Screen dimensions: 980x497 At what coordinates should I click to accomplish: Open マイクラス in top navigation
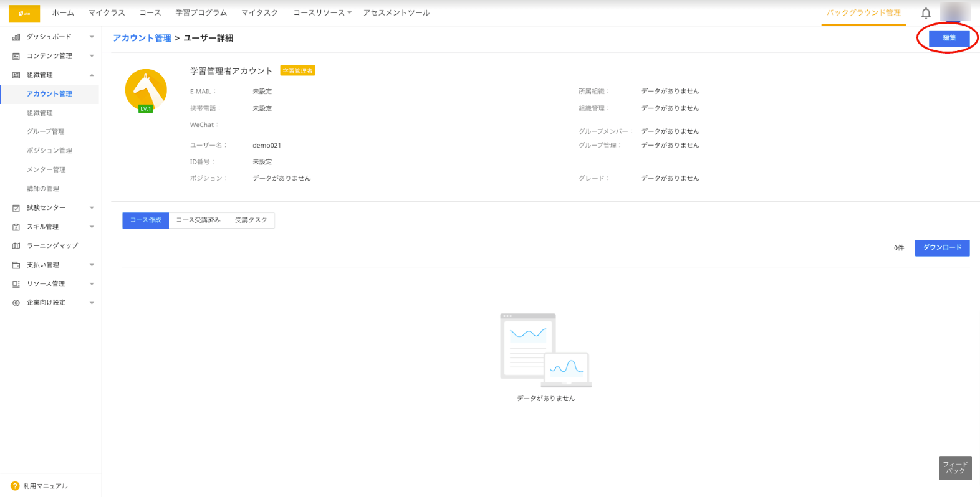[107, 13]
